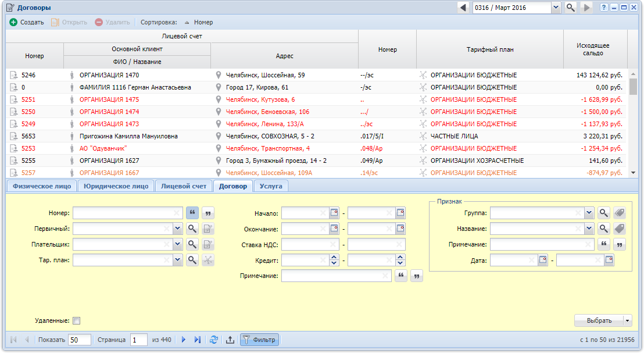Screen dimensions: 644x353
Task: Open the period dropdown 0316 / Март 2016
Action: pyautogui.click(x=556, y=8)
